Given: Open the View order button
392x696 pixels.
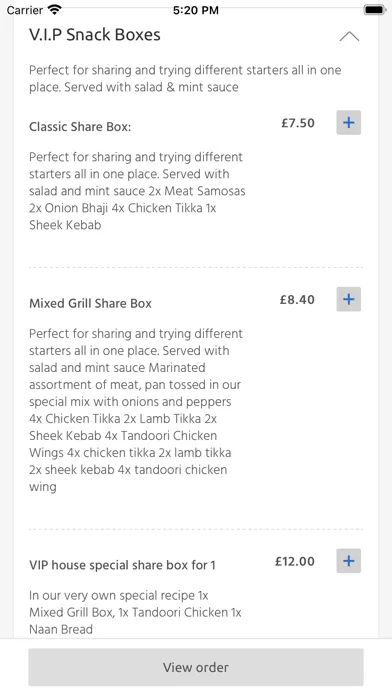Looking at the screenshot, I should tap(196, 667).
